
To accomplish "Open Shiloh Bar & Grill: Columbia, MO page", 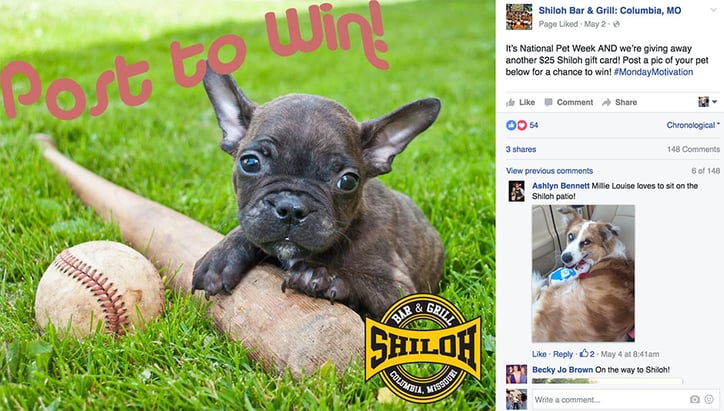I will point(609,11).
